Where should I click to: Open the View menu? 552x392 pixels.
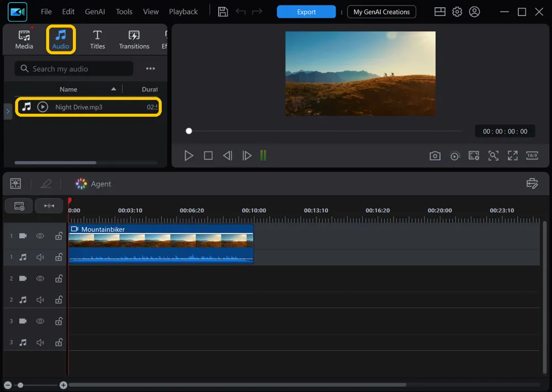pos(151,12)
